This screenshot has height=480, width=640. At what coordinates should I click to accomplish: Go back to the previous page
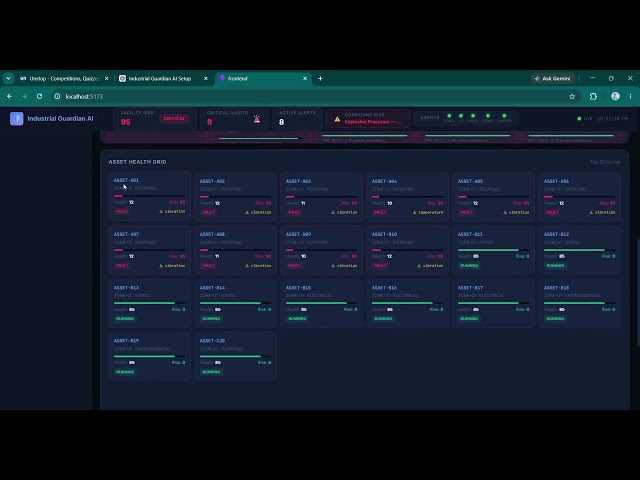click(x=9, y=96)
